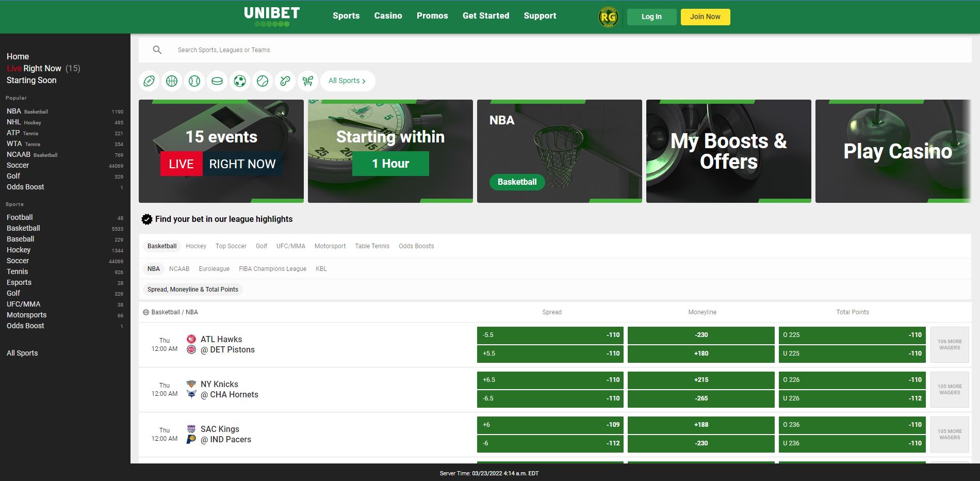The image size is (980, 481).
Task: Click the CHA Hornets team logo
Action: [191, 394]
